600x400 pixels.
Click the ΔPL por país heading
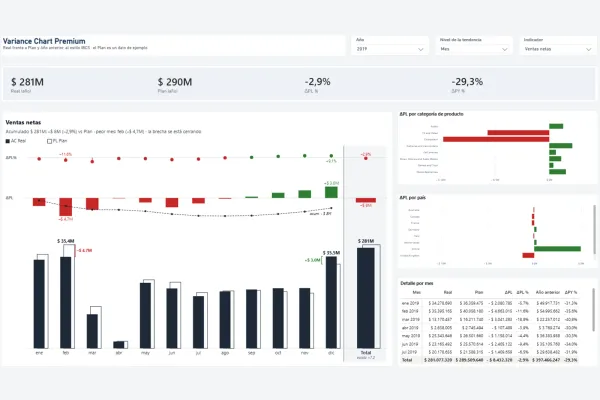coord(412,198)
